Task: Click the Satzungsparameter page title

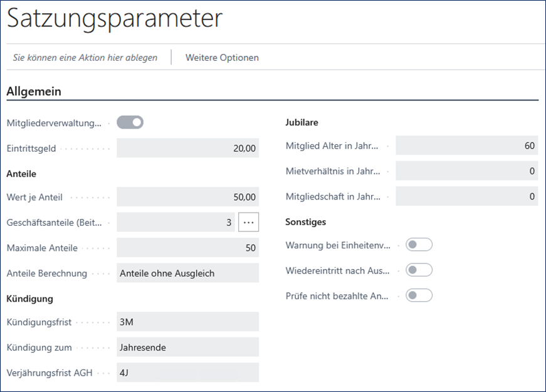Action: (115, 19)
